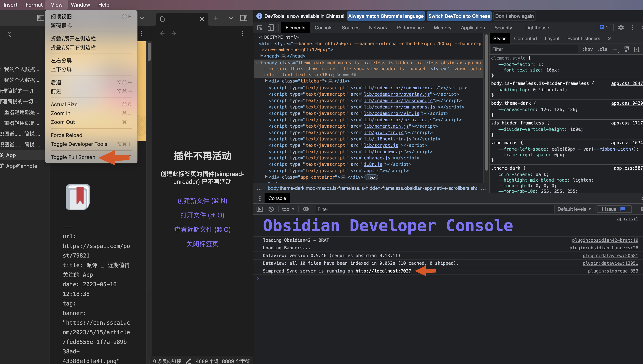
Task: Select the inspect element tool in DevTools
Action: (260, 28)
